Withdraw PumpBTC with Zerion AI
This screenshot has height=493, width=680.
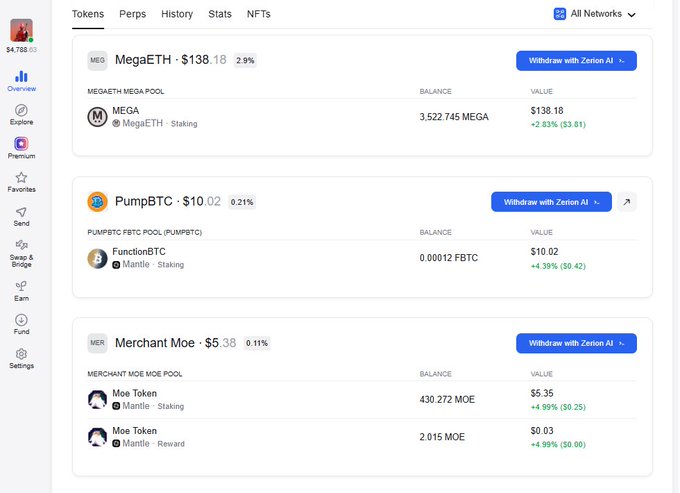pyautogui.click(x=551, y=202)
